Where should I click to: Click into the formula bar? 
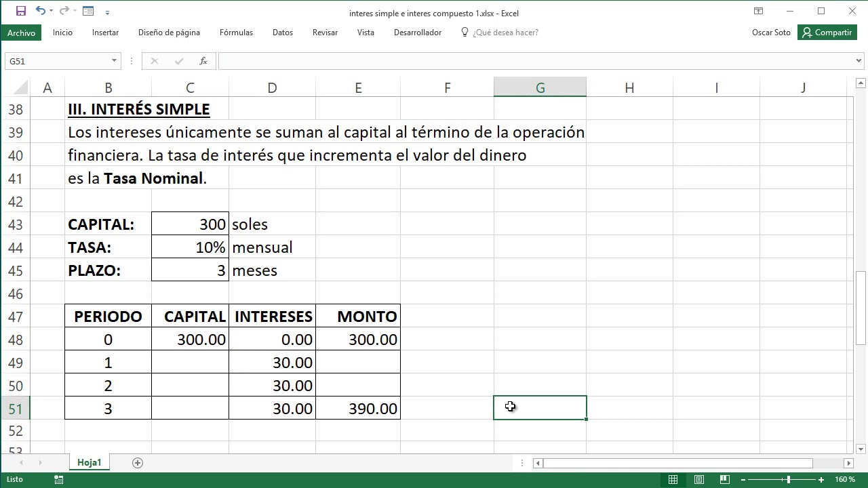click(x=536, y=61)
